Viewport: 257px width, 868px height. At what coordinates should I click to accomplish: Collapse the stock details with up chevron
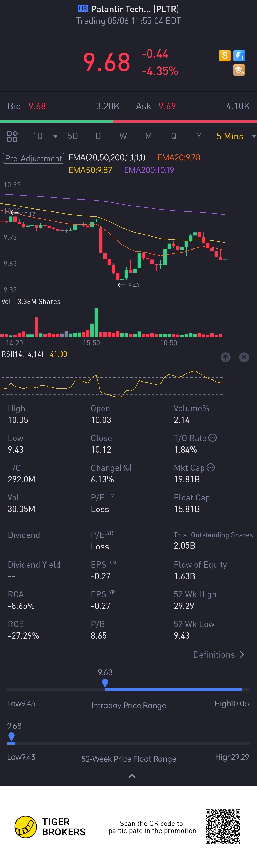132,776
